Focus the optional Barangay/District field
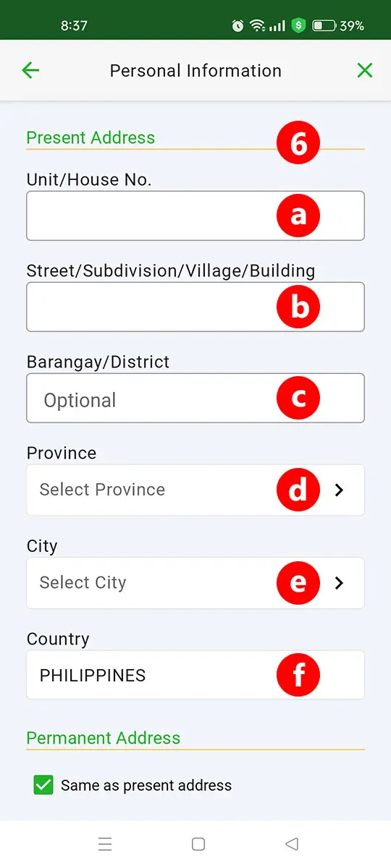 coord(195,398)
